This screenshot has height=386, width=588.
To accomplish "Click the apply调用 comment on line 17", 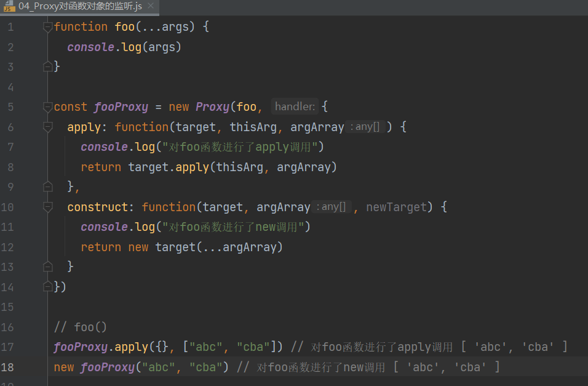I will pyautogui.click(x=429, y=347).
